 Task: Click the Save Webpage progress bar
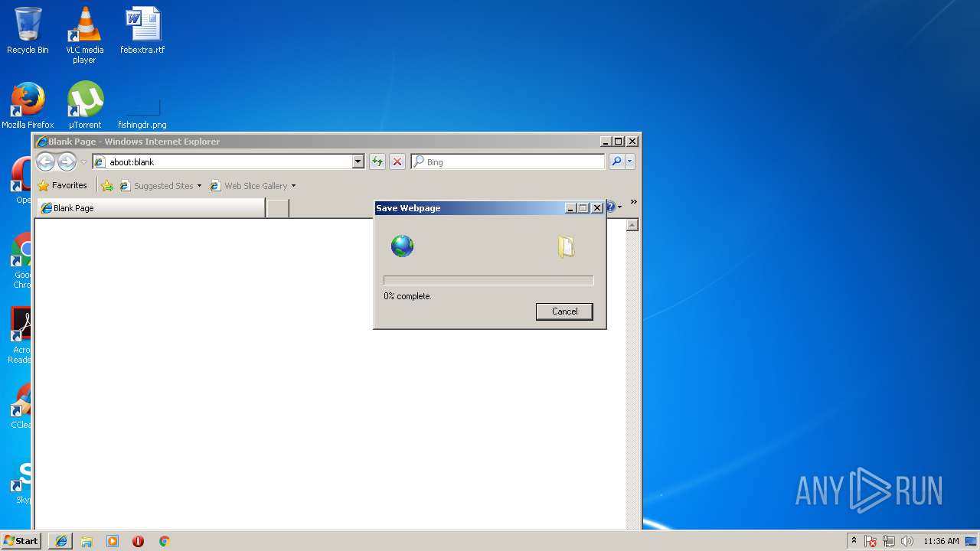(488, 280)
